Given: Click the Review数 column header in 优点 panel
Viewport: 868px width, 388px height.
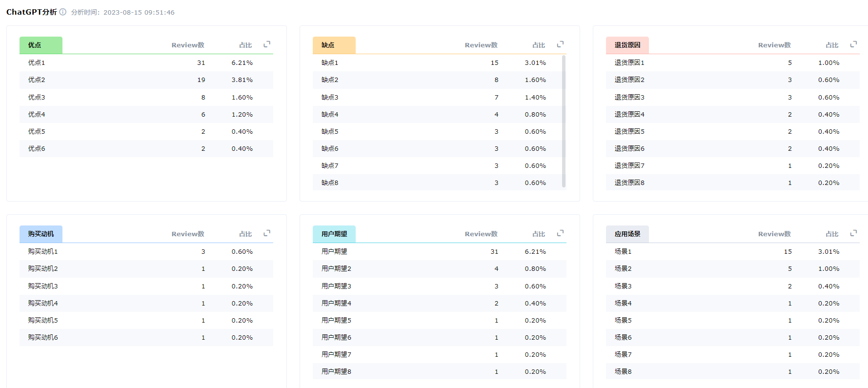Looking at the screenshot, I should point(188,45).
